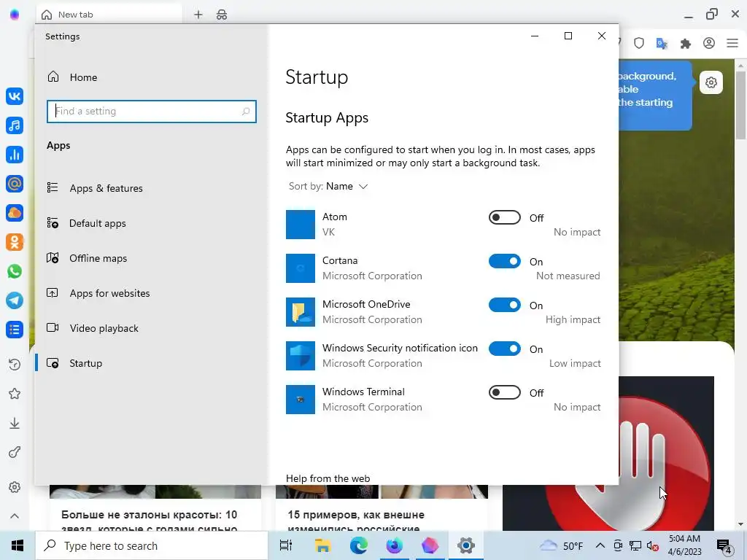Open File Explorer from taskbar
Viewport: 747px width, 560px height.
322,545
